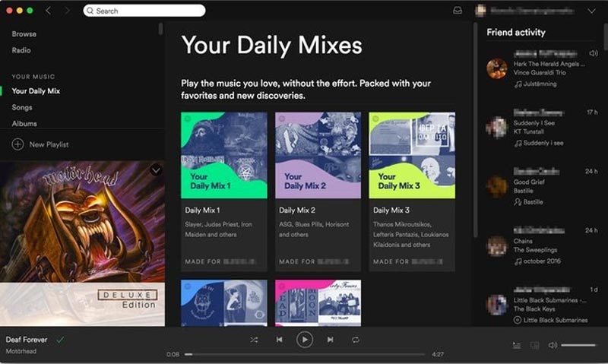The image size is (608, 364).
Task: Open the devices available icon
Action: (x=535, y=345)
